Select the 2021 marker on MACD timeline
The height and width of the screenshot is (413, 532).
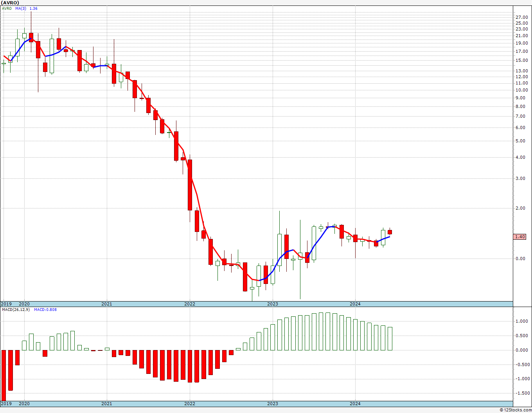click(107, 404)
